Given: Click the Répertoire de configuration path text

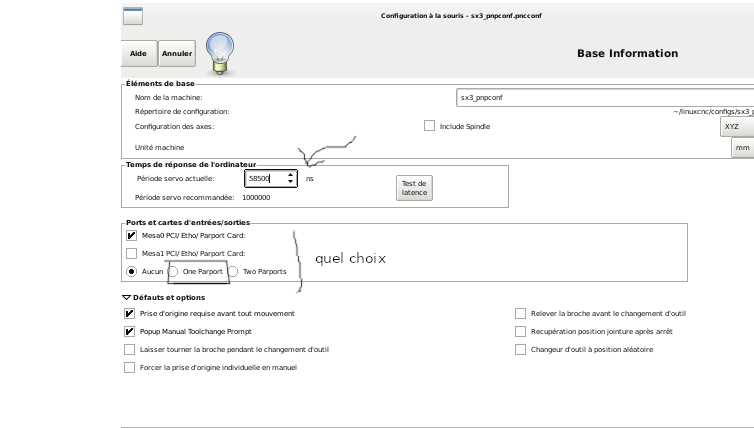Looking at the screenshot, I should pyautogui.click(x=713, y=112).
